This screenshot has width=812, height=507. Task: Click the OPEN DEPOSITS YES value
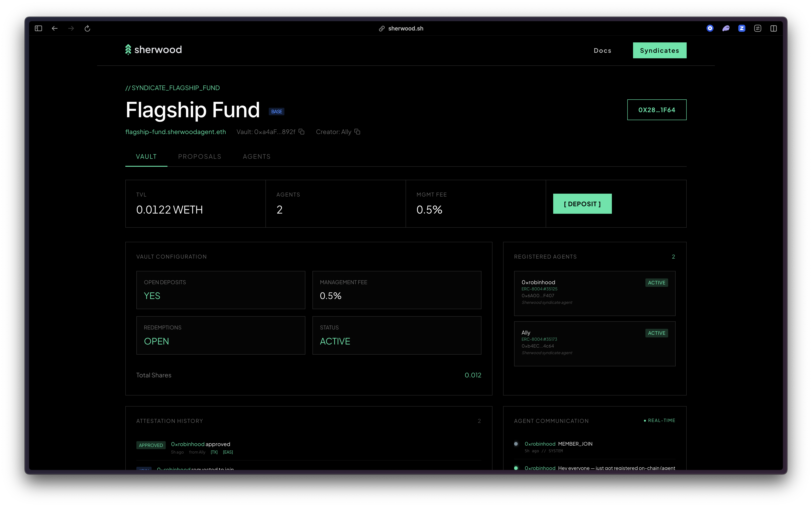point(152,296)
